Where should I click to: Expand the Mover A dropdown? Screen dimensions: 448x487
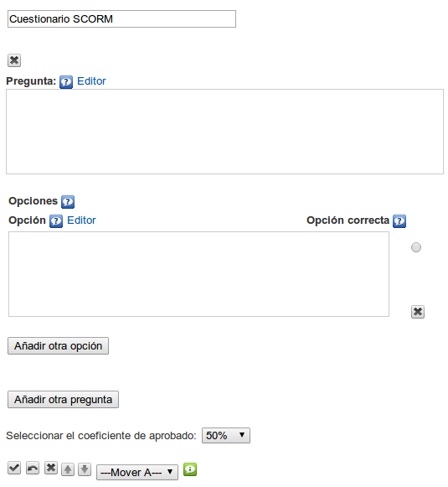pyautogui.click(x=137, y=473)
